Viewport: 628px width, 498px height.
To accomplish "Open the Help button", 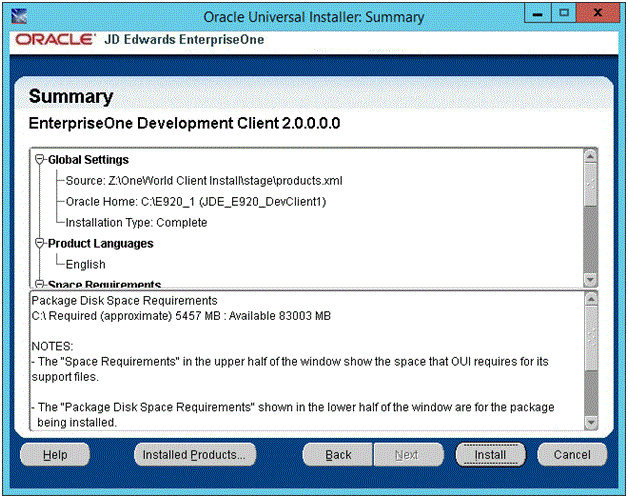I will click(55, 455).
